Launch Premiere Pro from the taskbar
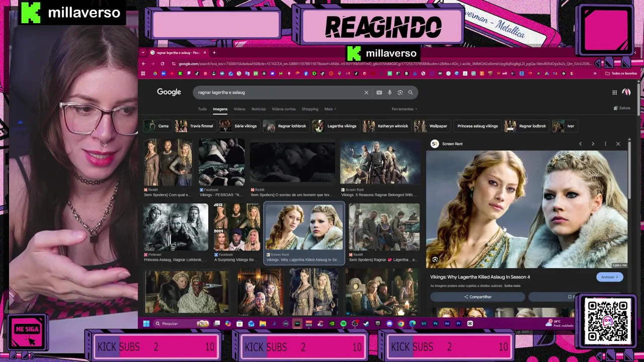 [458, 323]
